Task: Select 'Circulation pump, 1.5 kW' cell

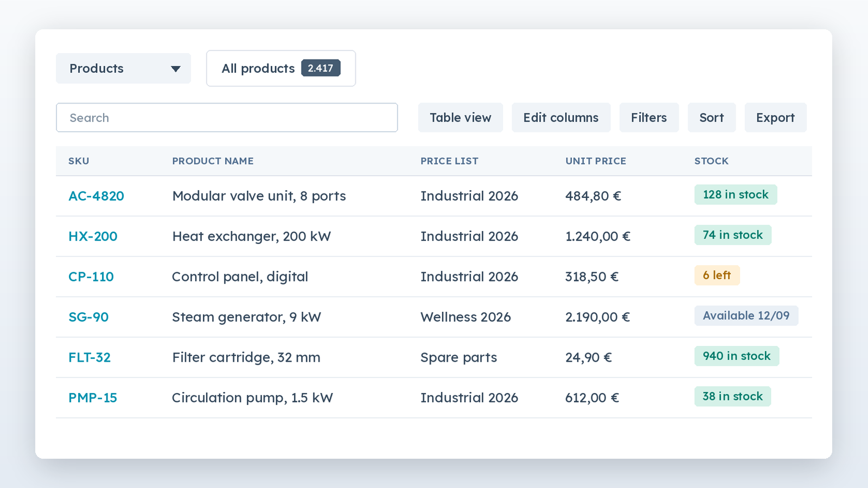Action: point(252,397)
